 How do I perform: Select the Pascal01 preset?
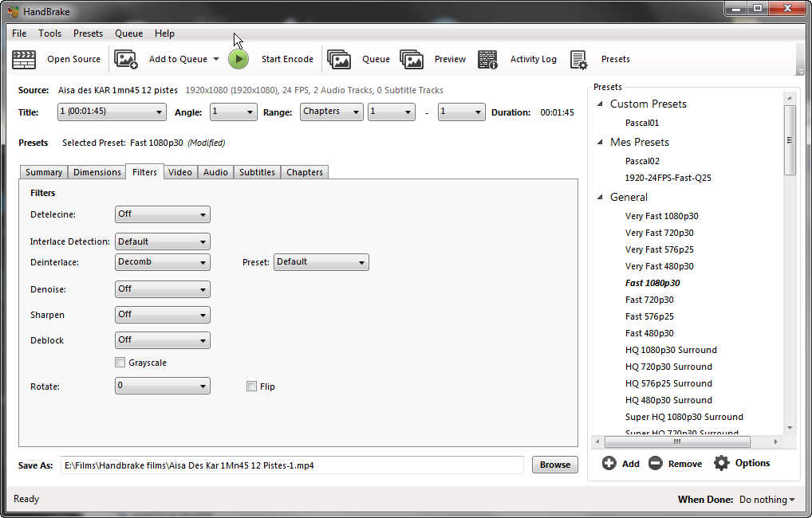[641, 123]
